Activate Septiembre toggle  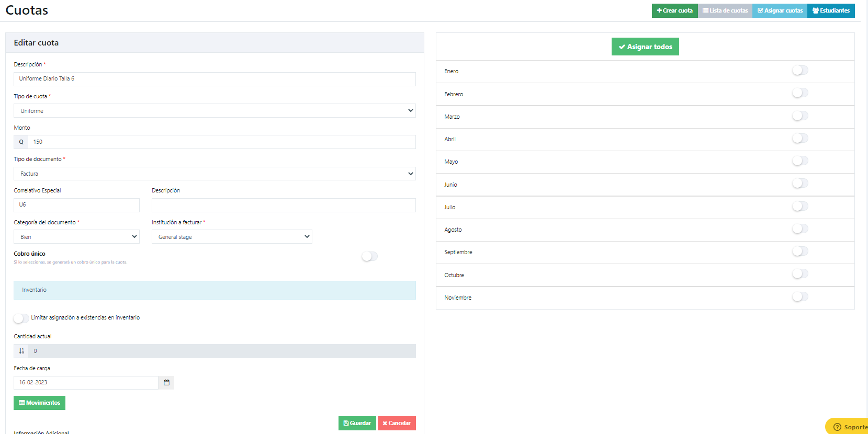pos(800,252)
